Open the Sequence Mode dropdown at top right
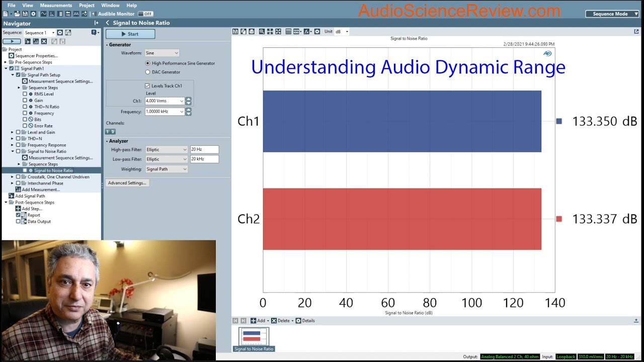 click(612, 14)
